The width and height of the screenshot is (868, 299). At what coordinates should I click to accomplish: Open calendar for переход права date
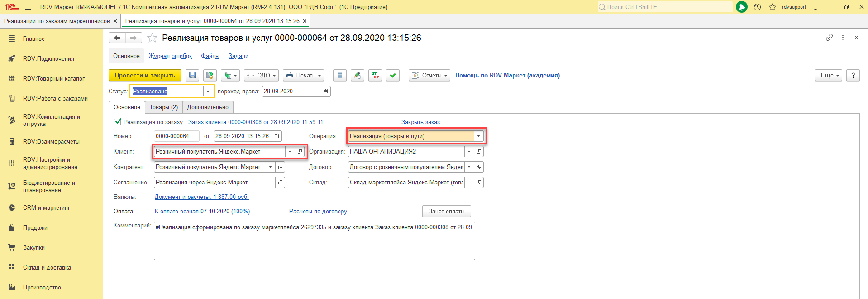tap(325, 92)
